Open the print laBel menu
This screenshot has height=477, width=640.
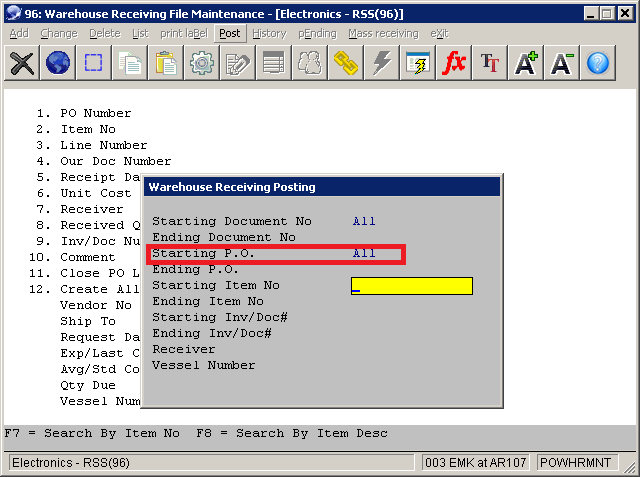[x=184, y=33]
